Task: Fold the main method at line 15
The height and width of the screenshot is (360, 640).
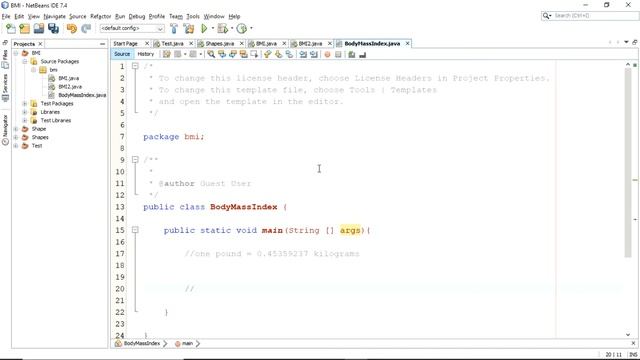Action: 135,230
